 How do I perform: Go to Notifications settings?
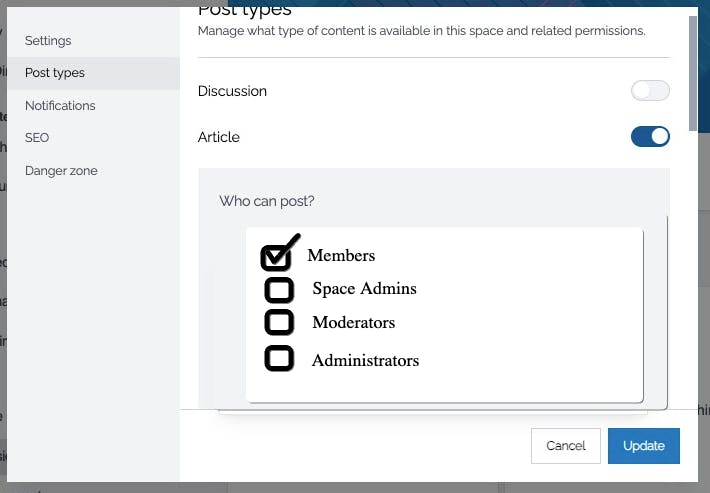point(60,106)
